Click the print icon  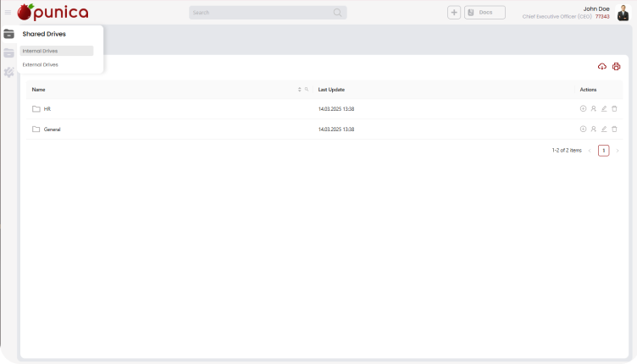[617, 67]
